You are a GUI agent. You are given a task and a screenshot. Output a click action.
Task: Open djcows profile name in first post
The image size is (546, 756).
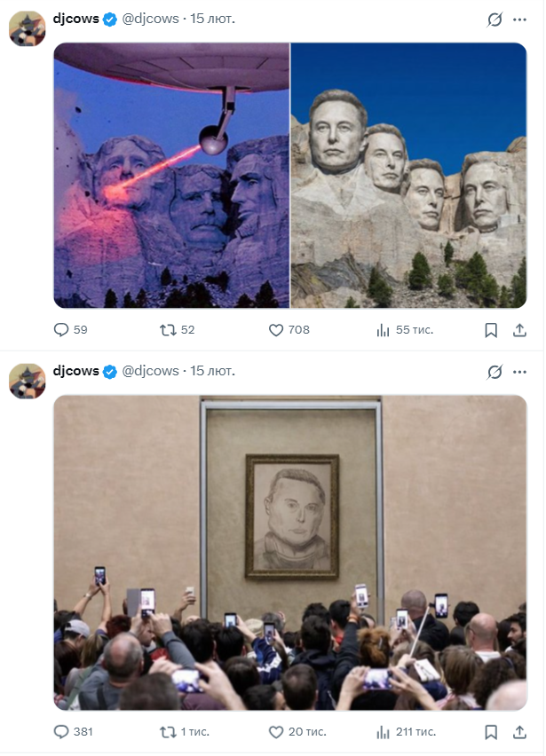76,19
